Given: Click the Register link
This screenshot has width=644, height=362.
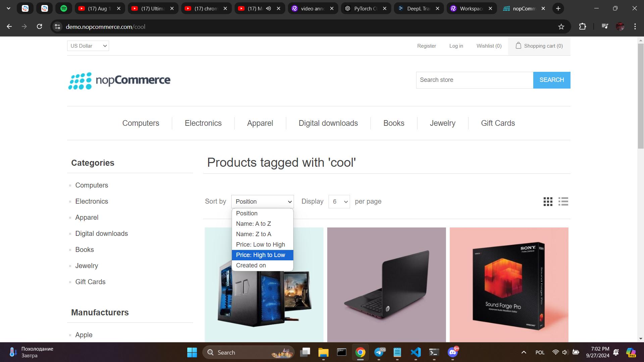Looking at the screenshot, I should 427,46.
